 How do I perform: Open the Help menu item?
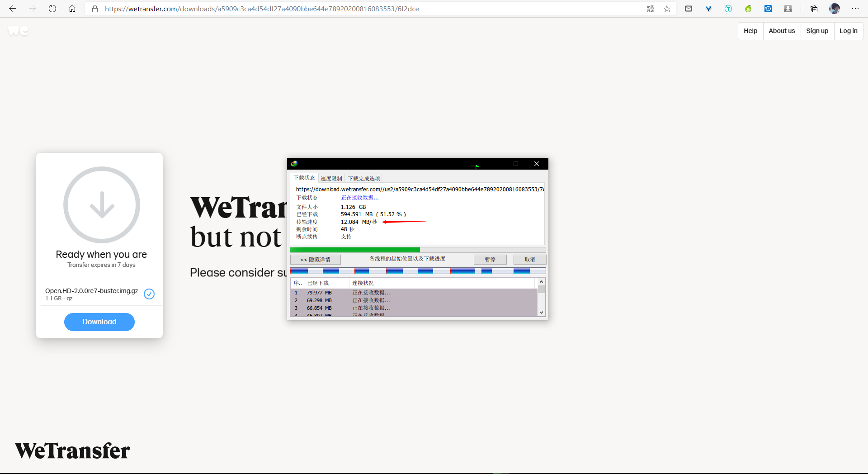pos(750,31)
